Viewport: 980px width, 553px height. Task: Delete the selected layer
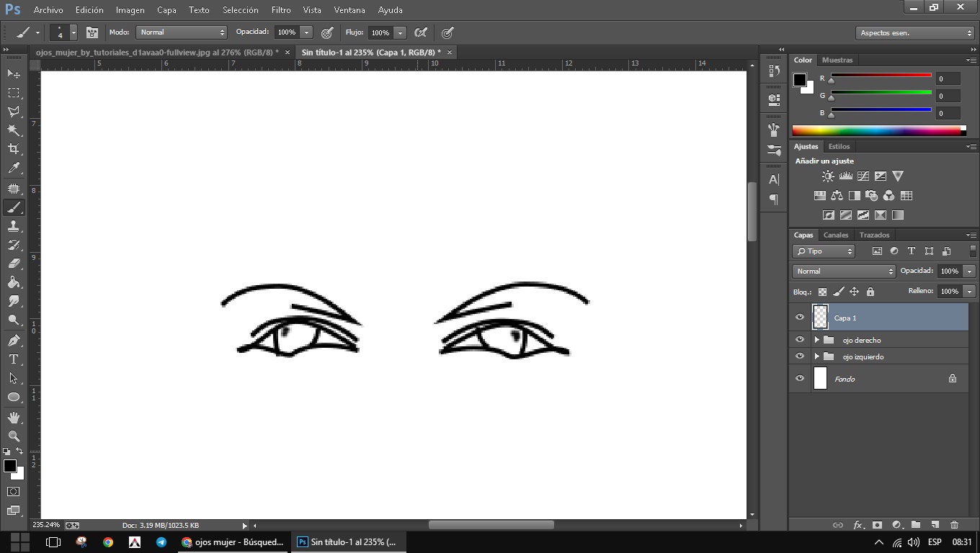[954, 525]
